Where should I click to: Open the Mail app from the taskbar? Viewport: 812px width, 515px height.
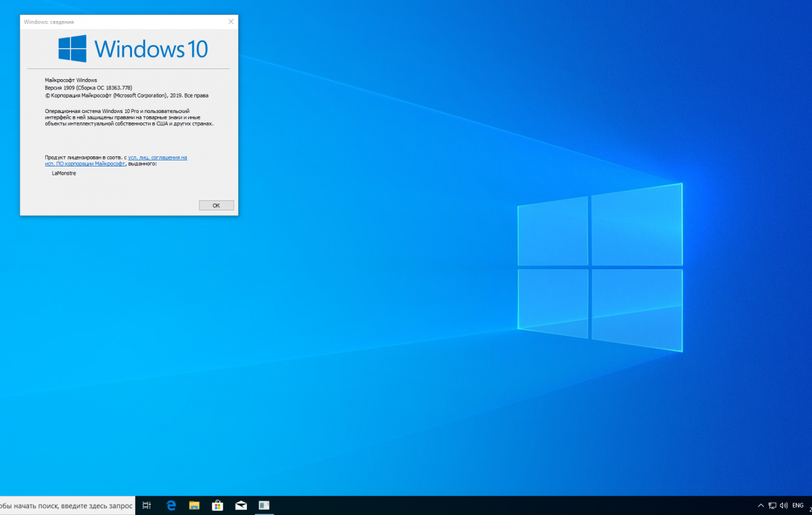241,506
